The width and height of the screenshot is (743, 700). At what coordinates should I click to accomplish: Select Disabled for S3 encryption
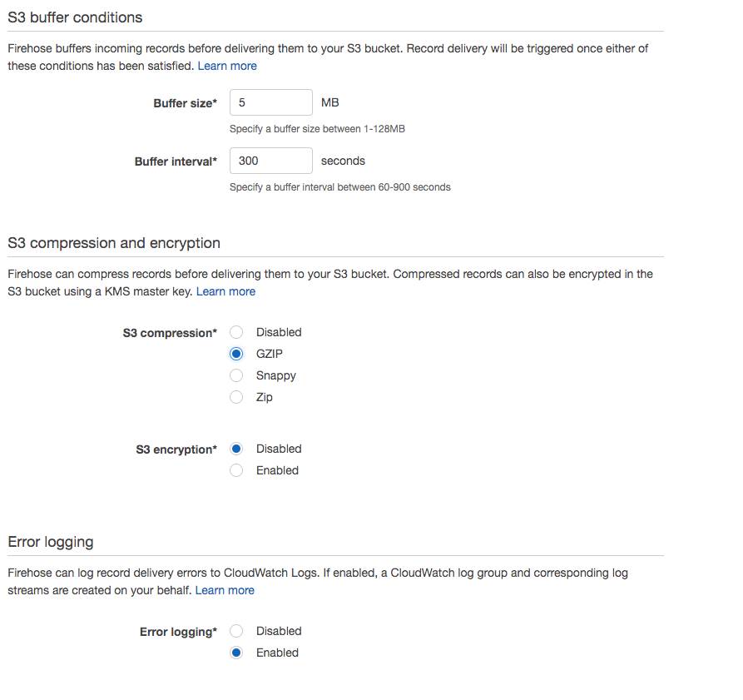point(235,448)
